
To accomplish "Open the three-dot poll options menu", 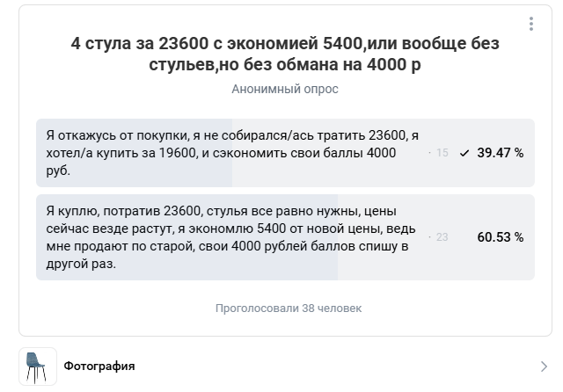I will click(530, 24).
